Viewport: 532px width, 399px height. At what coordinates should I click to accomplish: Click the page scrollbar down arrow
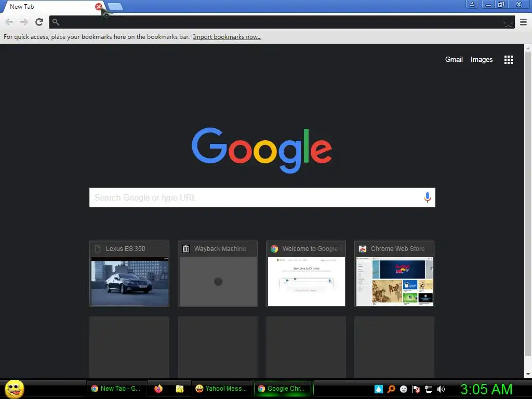coord(528,374)
